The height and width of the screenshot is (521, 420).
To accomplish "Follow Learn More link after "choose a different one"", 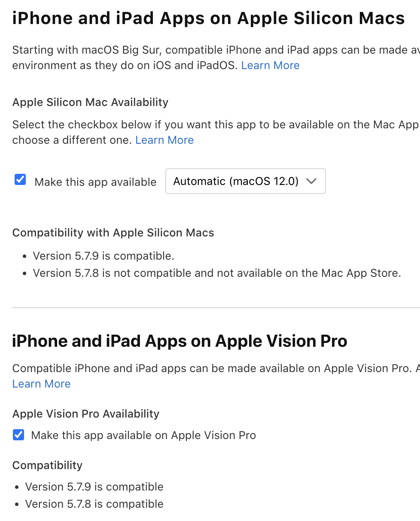I will tap(164, 140).
